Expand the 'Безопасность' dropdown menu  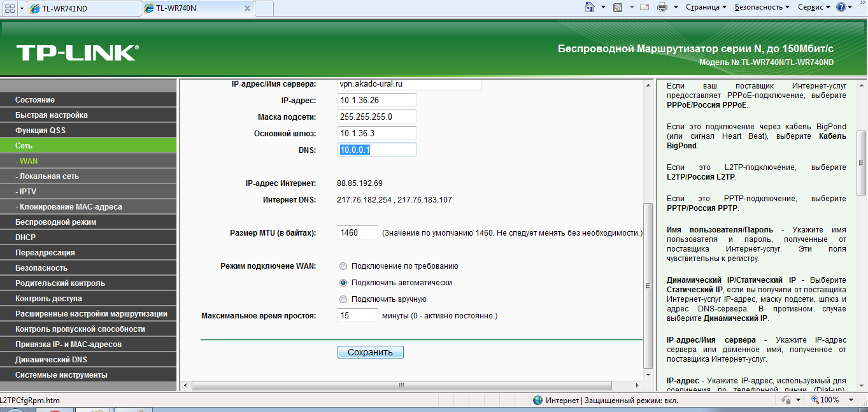coord(762,7)
